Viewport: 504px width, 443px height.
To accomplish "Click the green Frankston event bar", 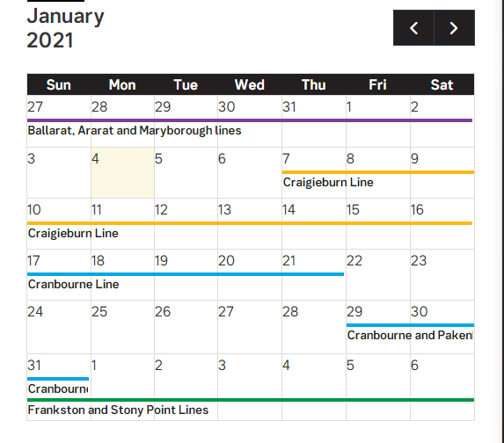I will [x=251, y=400].
